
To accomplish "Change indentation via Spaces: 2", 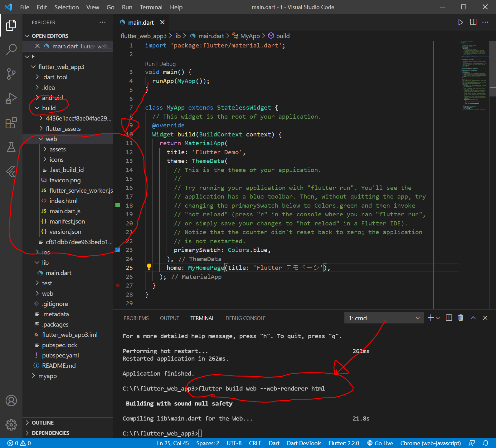I will click(208, 443).
